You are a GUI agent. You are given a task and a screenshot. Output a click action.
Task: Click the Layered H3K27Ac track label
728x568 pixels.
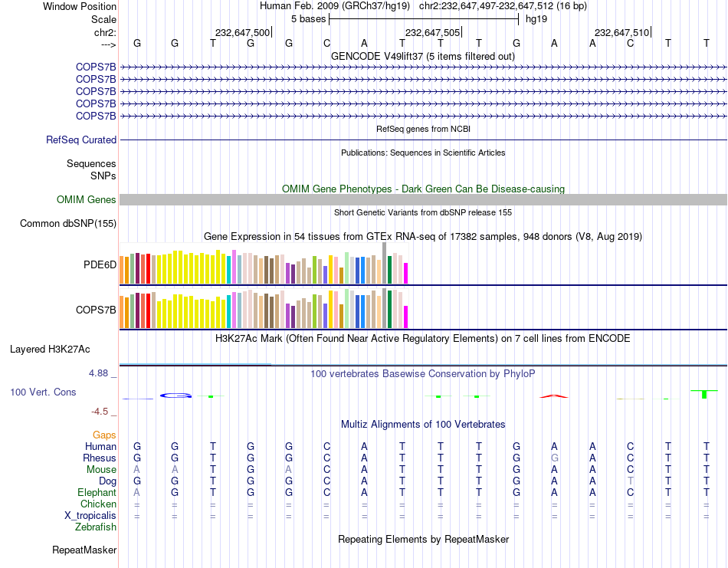point(50,350)
